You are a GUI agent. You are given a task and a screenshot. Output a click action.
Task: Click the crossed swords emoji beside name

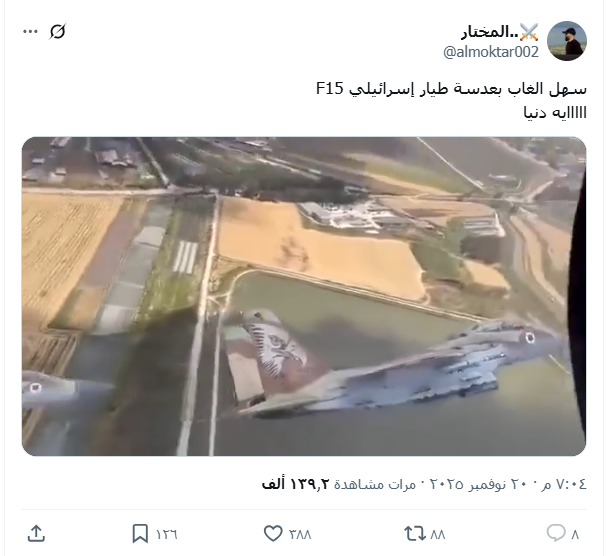[x=529, y=32]
